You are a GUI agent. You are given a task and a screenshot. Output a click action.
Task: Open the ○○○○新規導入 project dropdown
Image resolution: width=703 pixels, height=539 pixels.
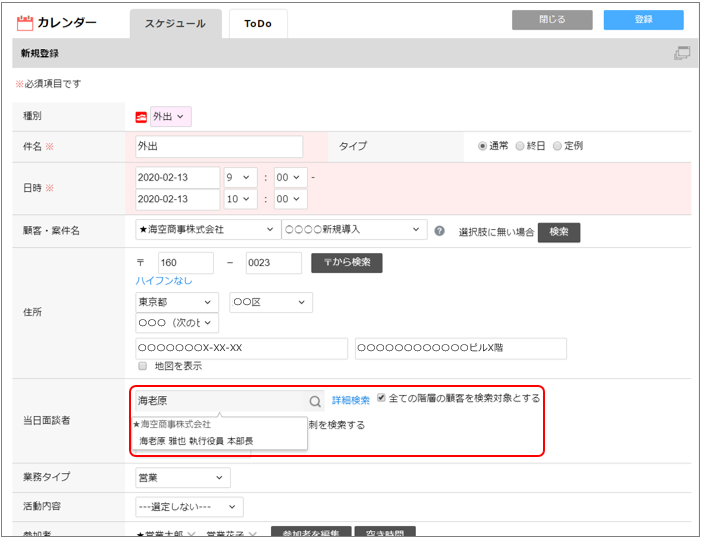pos(354,230)
